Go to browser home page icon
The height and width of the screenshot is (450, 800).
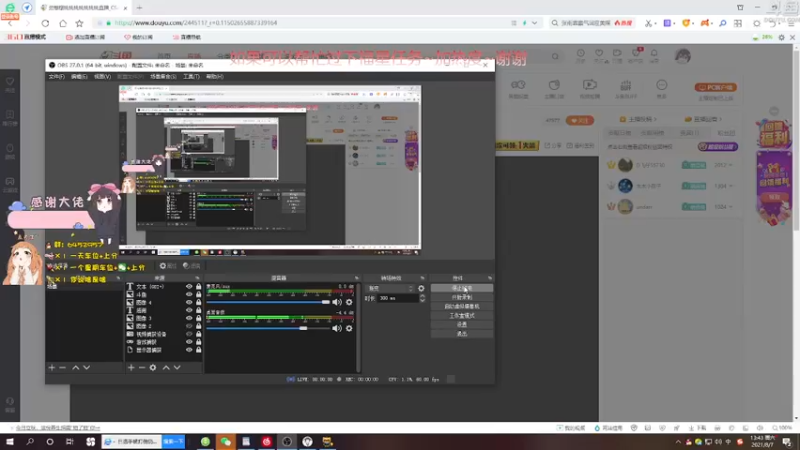click(63, 23)
